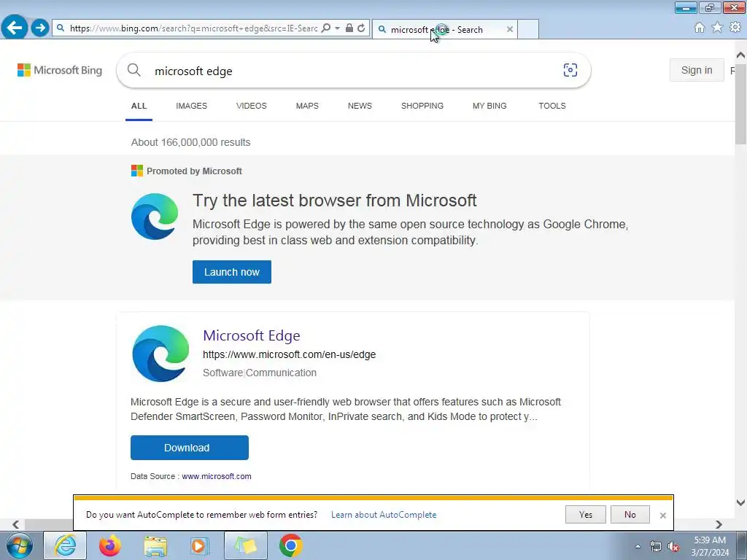This screenshot has width=747, height=560.
Task: Click the Launch now button
Action: (x=232, y=272)
